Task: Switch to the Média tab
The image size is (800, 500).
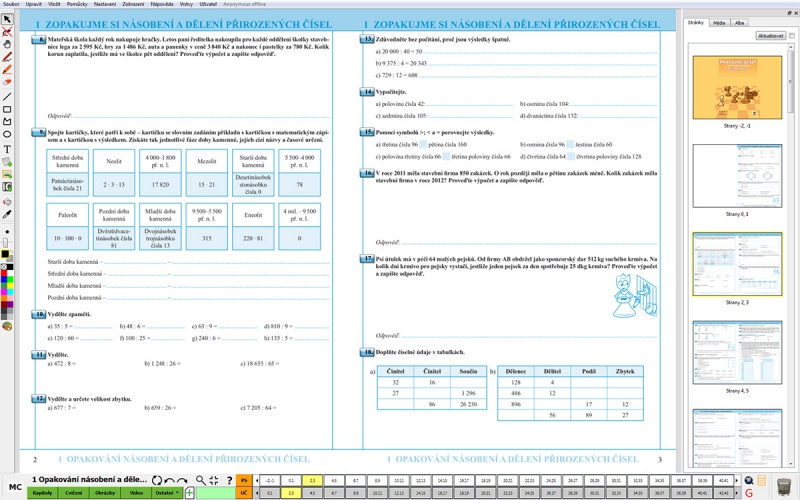Action: (719, 22)
